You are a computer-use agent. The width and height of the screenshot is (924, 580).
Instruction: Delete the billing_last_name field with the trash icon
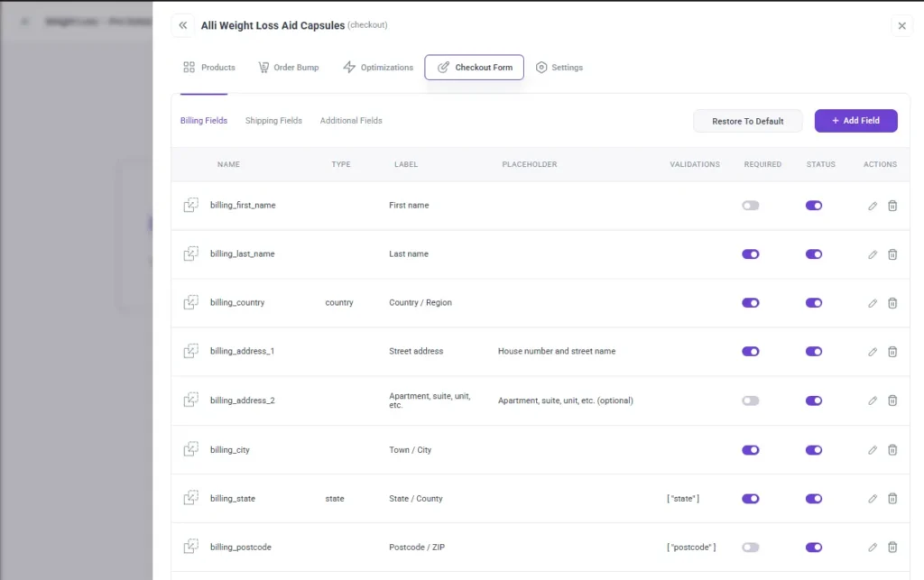pos(892,254)
